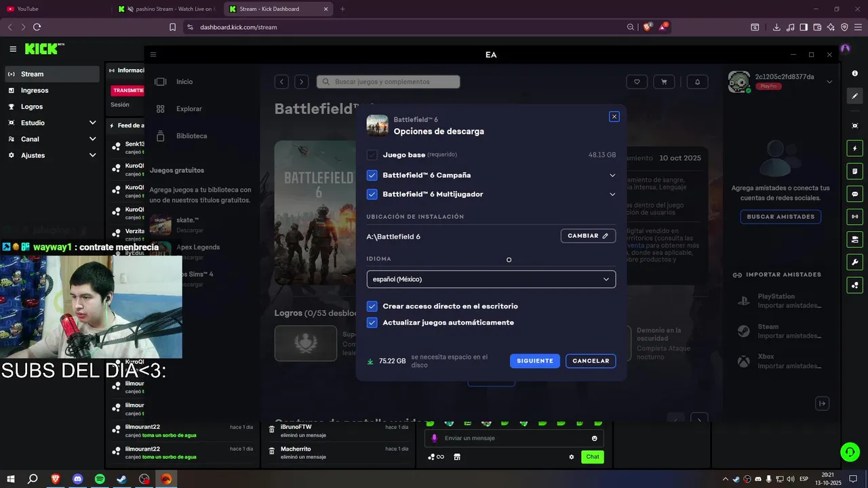Image resolution: width=868 pixels, height=488 pixels.
Task: Open browser downloads icon
Action: (776, 27)
